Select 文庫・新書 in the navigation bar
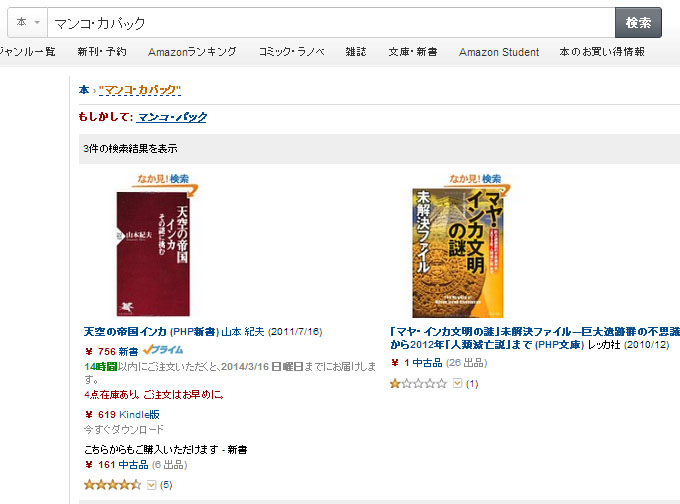Image resolution: width=680 pixels, height=504 pixels. click(413, 52)
